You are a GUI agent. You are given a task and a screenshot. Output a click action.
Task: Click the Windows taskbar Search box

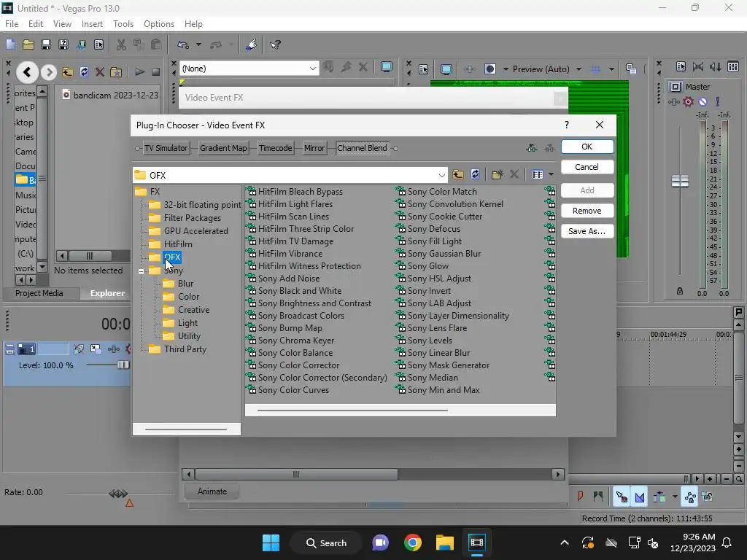pyautogui.click(x=326, y=542)
